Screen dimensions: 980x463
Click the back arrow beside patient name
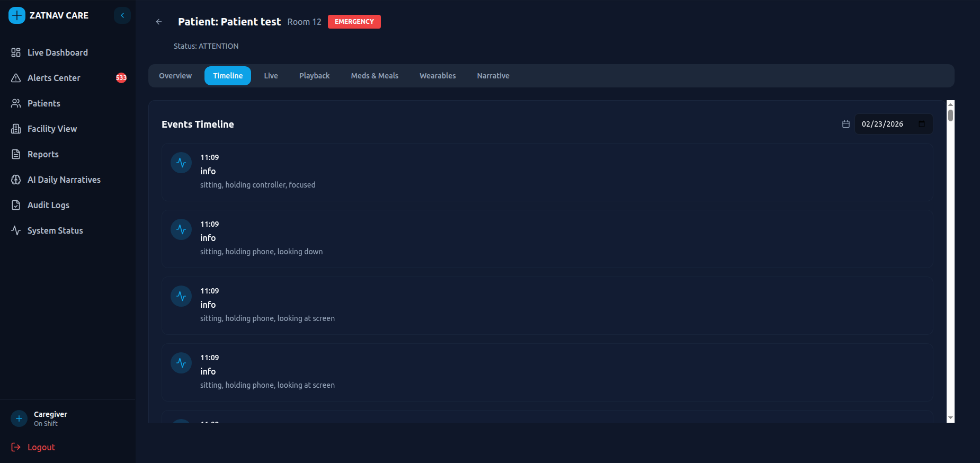click(x=159, y=22)
